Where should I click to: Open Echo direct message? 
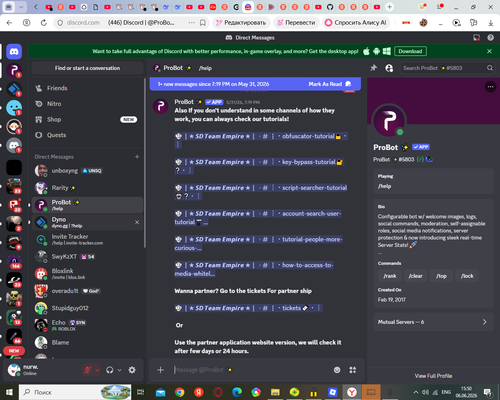87,325
